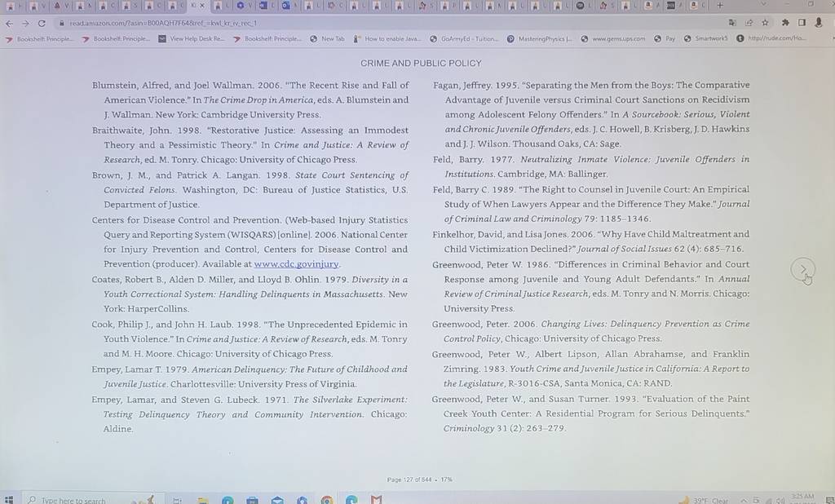Go back using the browser back arrow

click(9, 24)
